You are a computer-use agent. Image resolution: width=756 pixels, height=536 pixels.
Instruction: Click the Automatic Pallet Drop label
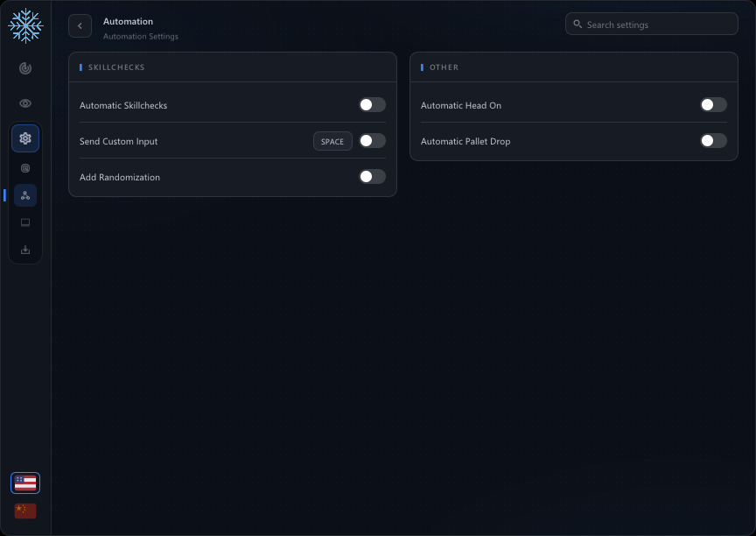point(465,141)
